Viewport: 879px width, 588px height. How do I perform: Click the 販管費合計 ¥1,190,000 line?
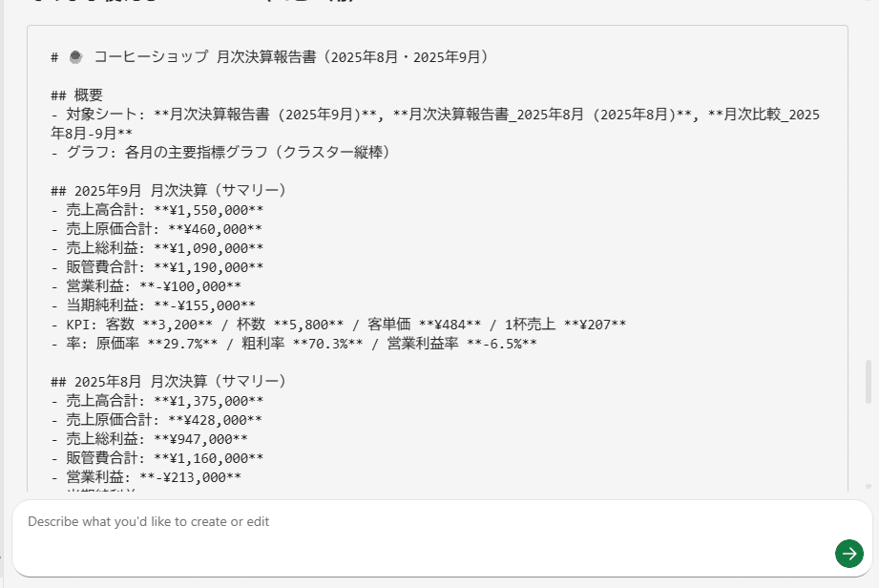coord(157,267)
